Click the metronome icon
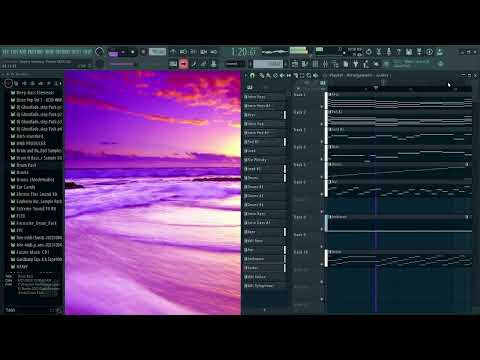This screenshot has height=360, width=480. point(173,52)
